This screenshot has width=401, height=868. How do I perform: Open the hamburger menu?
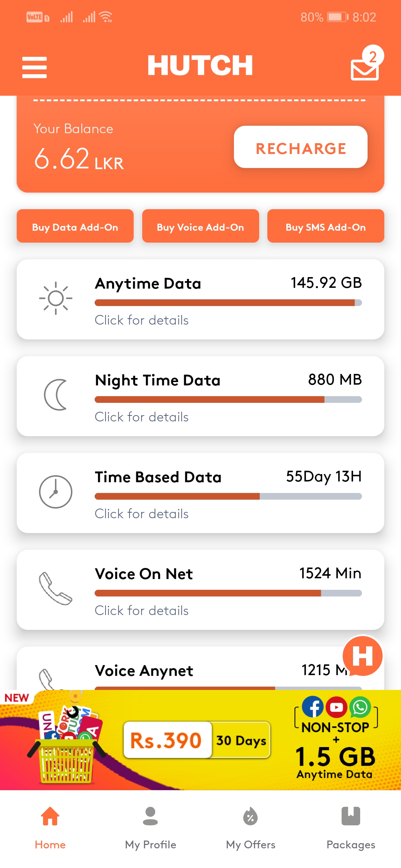coord(35,67)
